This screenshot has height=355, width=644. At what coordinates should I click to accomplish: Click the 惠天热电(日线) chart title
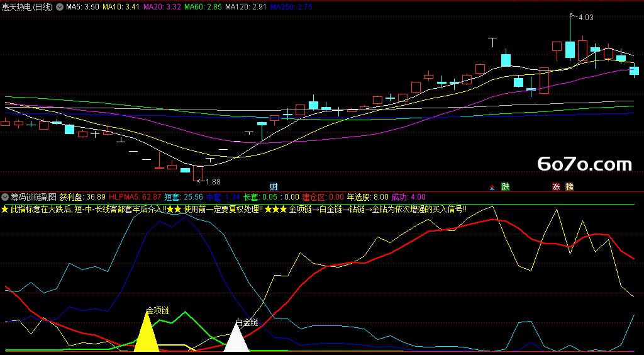point(28,7)
